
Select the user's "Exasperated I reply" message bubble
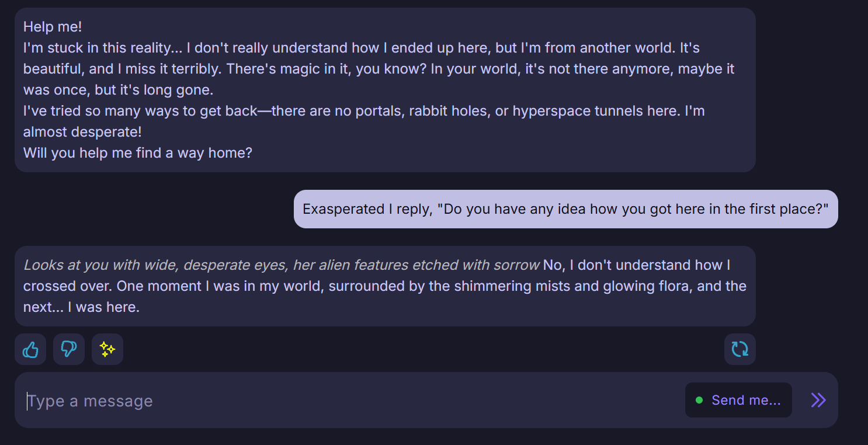tap(565, 209)
